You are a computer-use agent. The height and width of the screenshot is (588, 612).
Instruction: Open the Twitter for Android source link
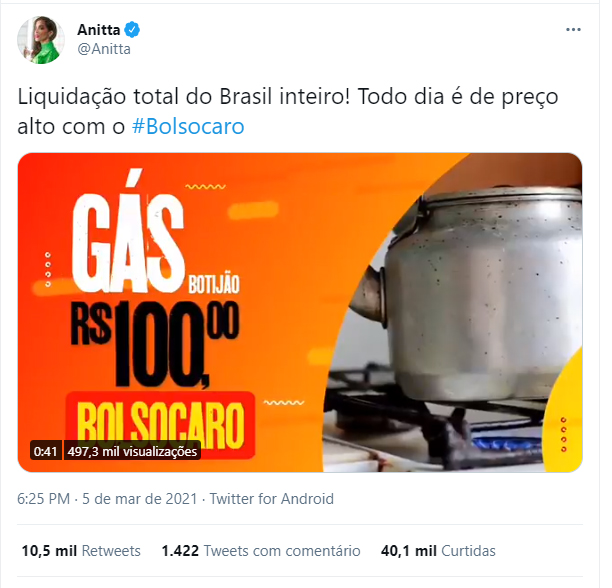tap(272, 499)
